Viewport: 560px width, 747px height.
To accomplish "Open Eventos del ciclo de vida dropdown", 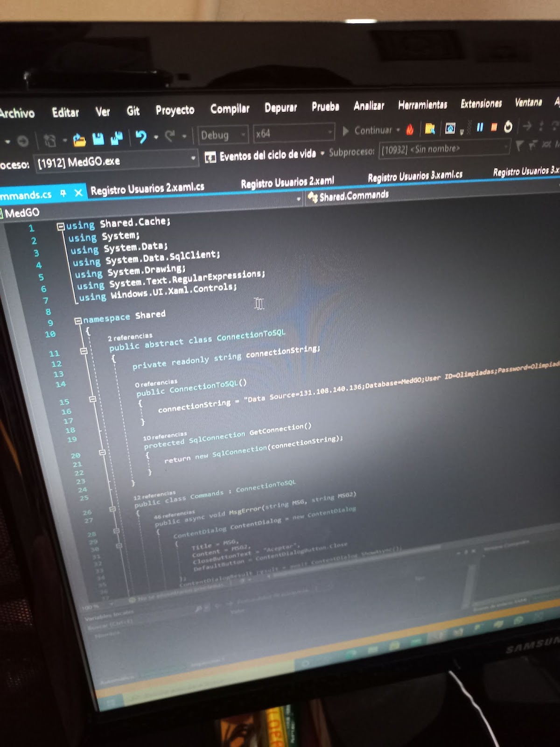I will 322,154.
